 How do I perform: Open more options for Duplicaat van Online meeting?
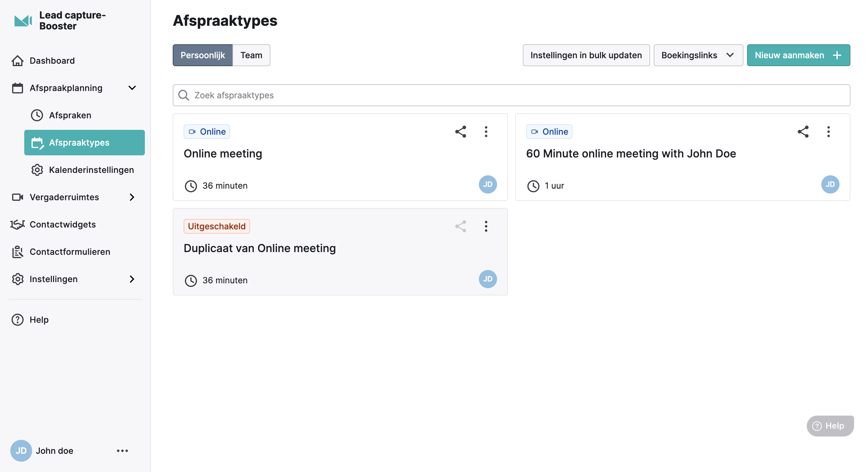coord(486,226)
